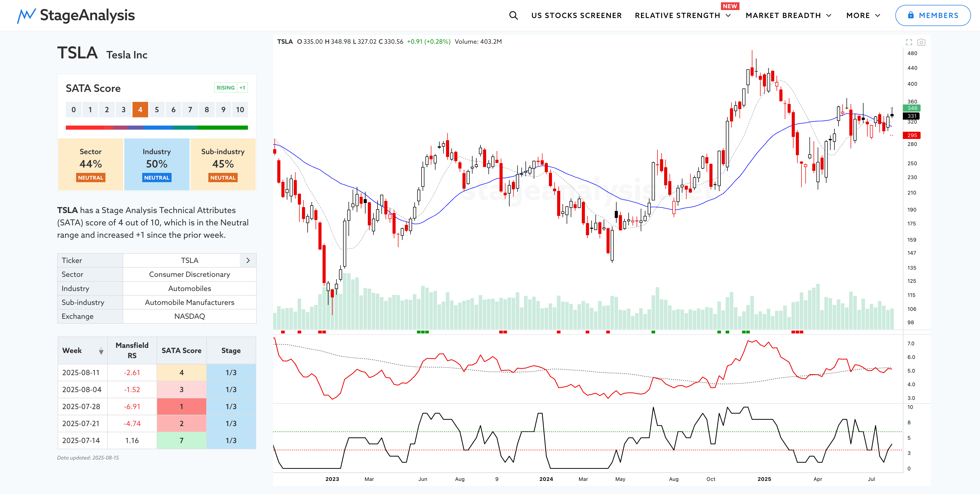Click the Members lock icon
The image size is (980, 494).
(911, 15)
